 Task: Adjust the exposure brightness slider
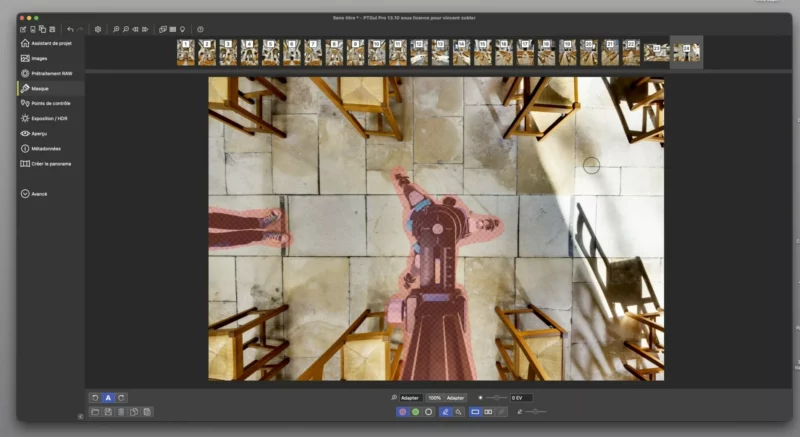pos(496,398)
